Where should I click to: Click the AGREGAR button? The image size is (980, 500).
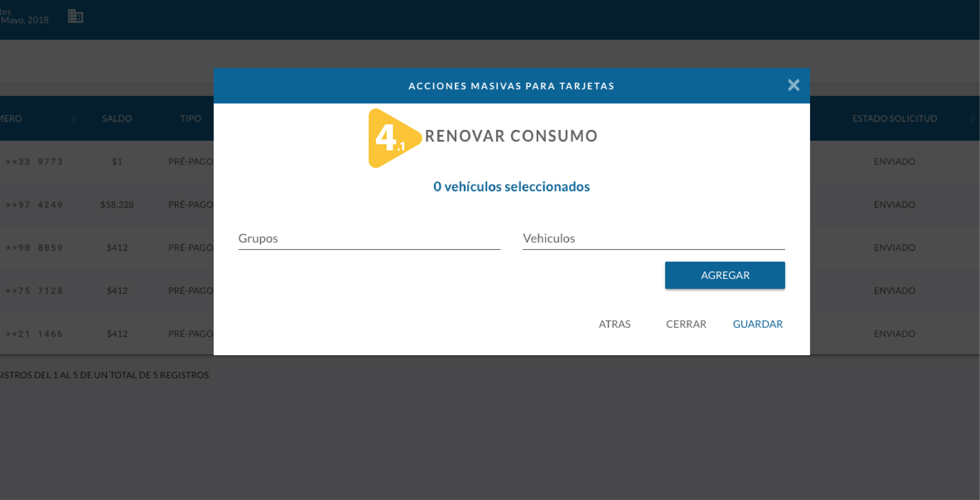pos(725,275)
